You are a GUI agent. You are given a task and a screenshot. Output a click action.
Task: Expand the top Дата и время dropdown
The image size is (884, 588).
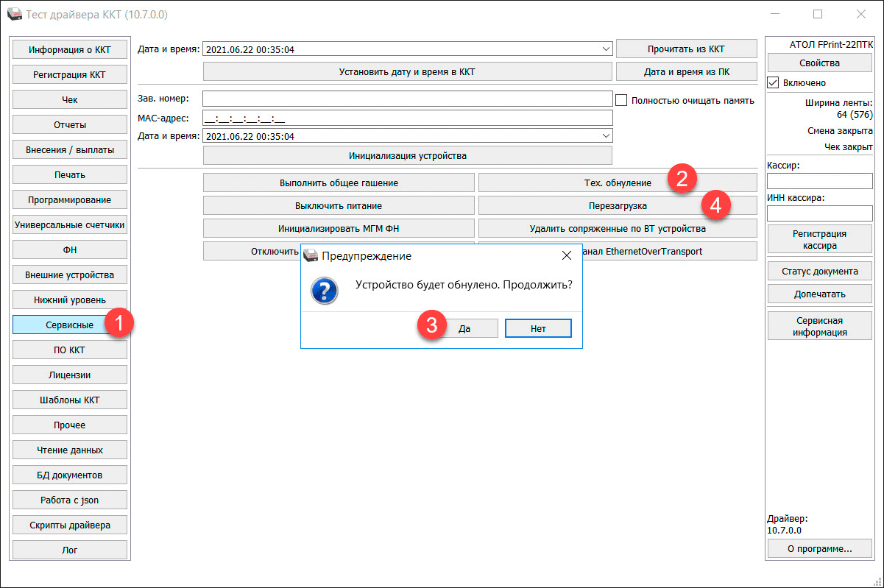tap(606, 49)
